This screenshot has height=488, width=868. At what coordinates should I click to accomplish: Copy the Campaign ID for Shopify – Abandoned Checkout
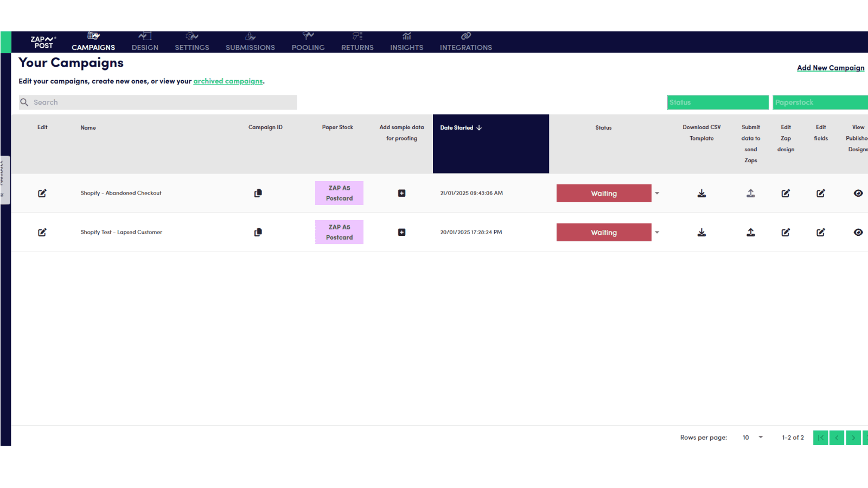(258, 192)
